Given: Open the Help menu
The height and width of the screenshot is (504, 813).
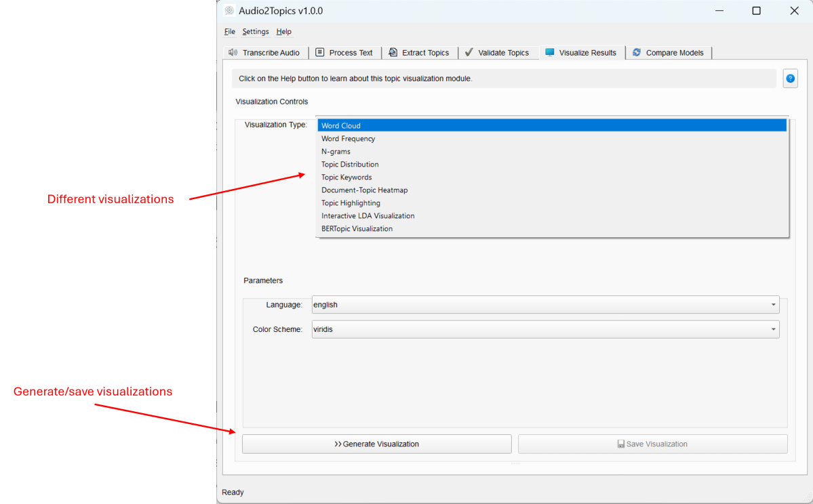Looking at the screenshot, I should pyautogui.click(x=283, y=32).
